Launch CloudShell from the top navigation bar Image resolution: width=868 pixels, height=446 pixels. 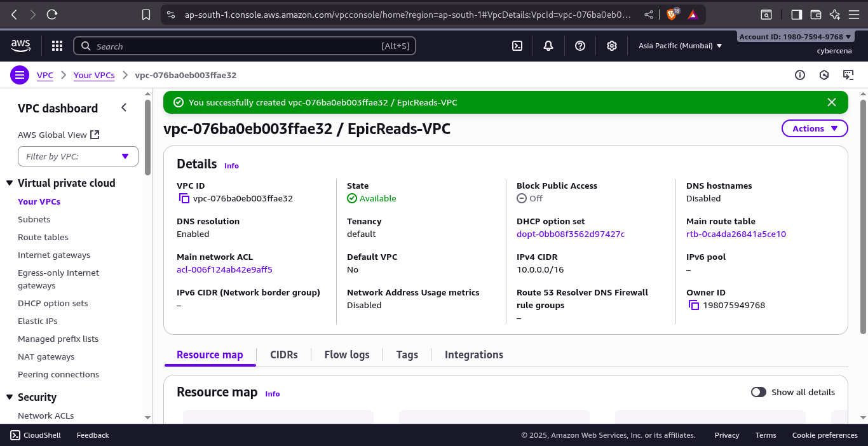pos(518,46)
